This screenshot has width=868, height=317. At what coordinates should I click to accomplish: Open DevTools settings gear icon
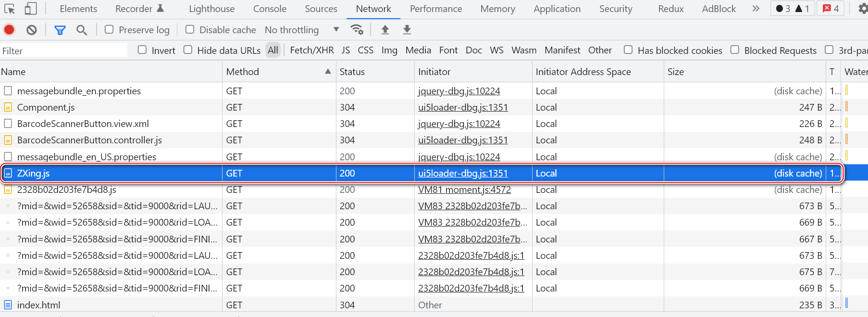click(863, 9)
